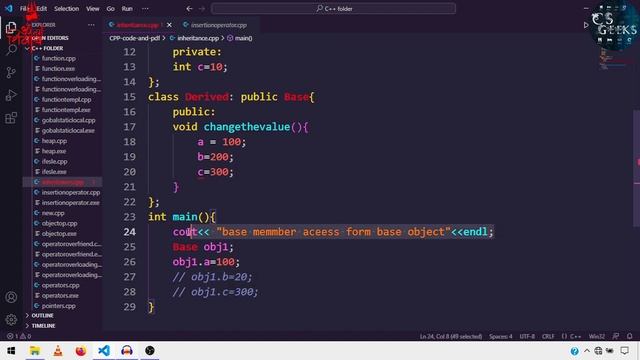Open the Manage gear icon
This screenshot has width=640, height=360.
point(11,319)
